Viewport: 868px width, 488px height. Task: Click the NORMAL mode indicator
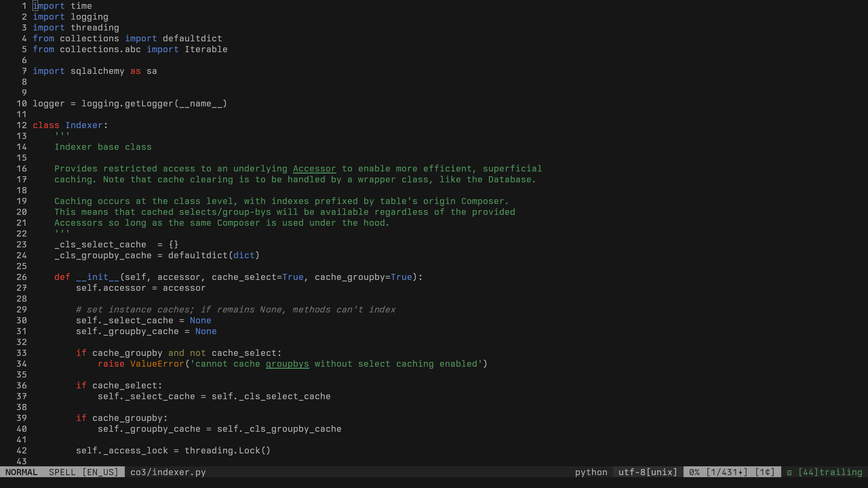click(x=21, y=472)
